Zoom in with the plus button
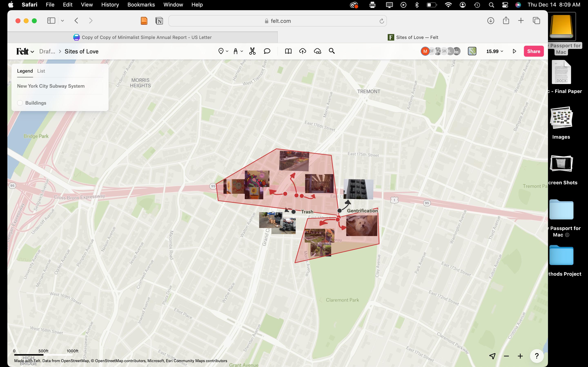 [x=520, y=356]
